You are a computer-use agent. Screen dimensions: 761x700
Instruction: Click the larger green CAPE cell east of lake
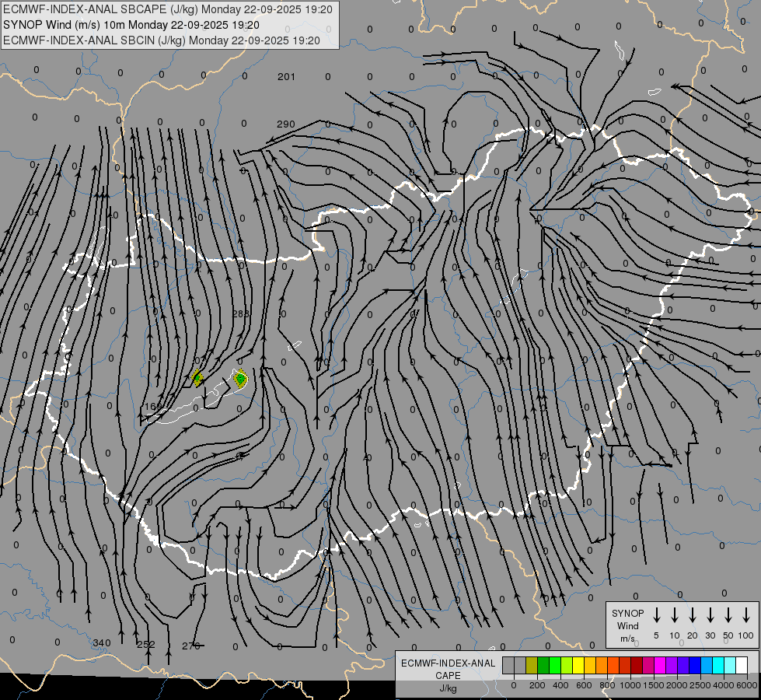tap(241, 378)
